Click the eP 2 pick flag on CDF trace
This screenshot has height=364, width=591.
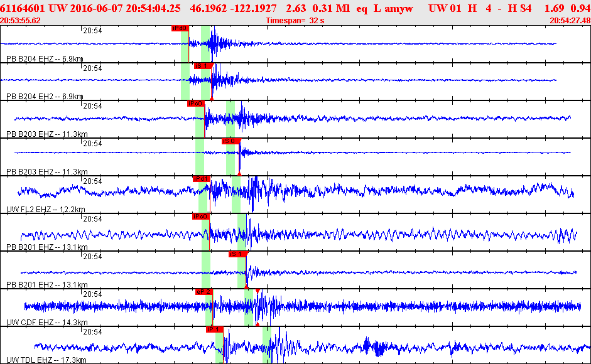203,292
